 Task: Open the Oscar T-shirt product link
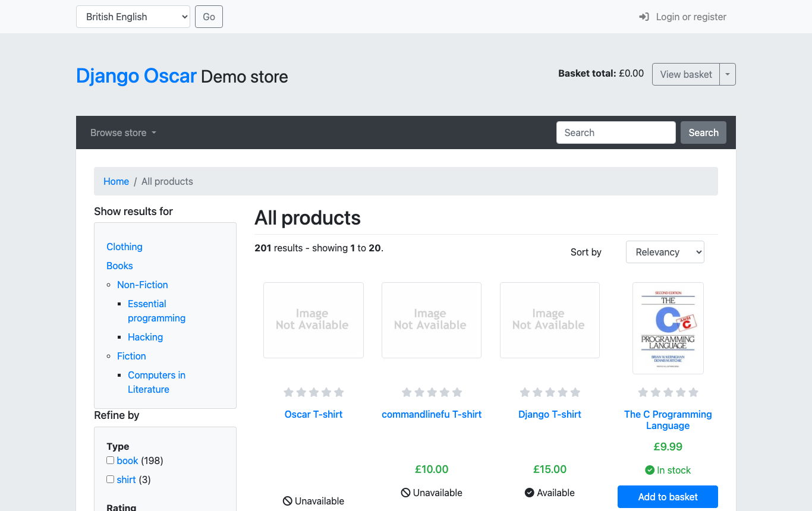(313, 414)
